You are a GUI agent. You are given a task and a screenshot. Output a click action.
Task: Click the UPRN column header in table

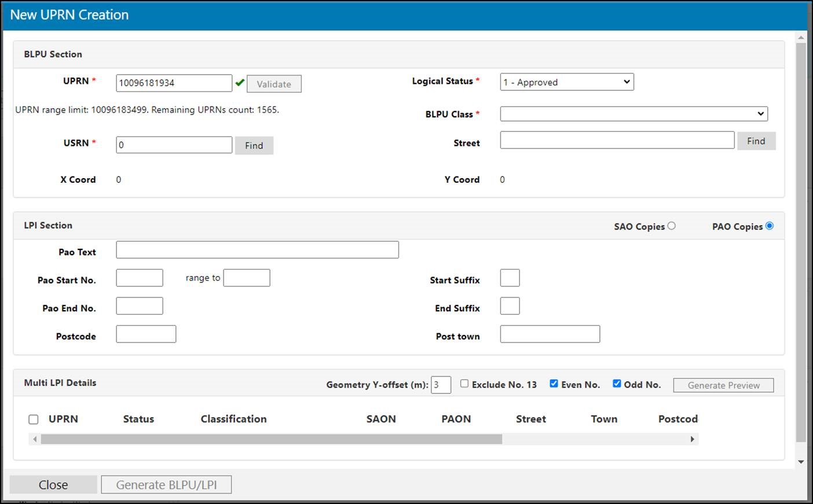pyautogui.click(x=63, y=419)
